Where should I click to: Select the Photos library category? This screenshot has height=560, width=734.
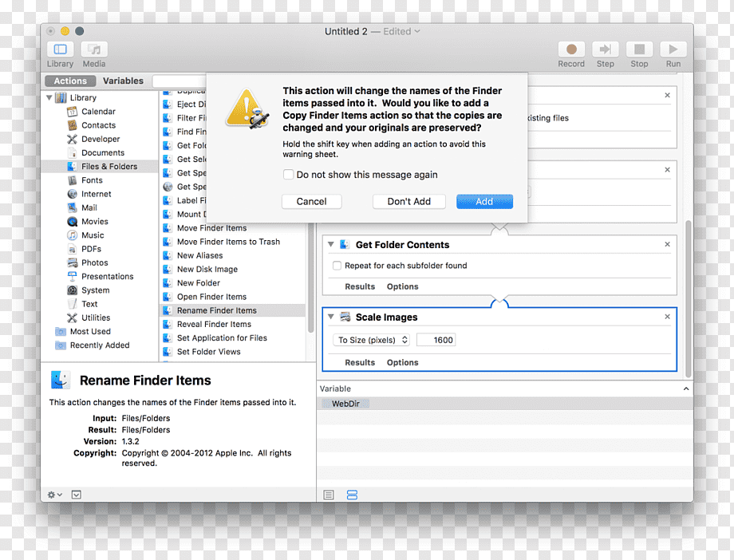[x=95, y=262]
